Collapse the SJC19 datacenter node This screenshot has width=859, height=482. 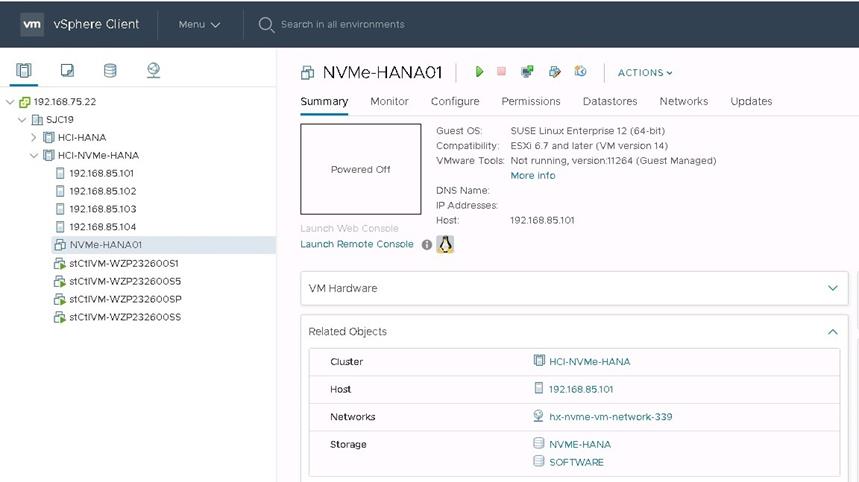[22, 119]
